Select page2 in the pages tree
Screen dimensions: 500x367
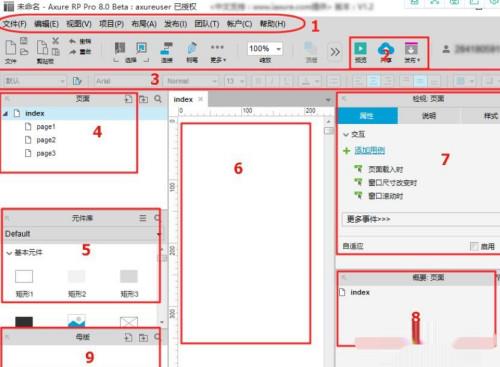coord(46,140)
